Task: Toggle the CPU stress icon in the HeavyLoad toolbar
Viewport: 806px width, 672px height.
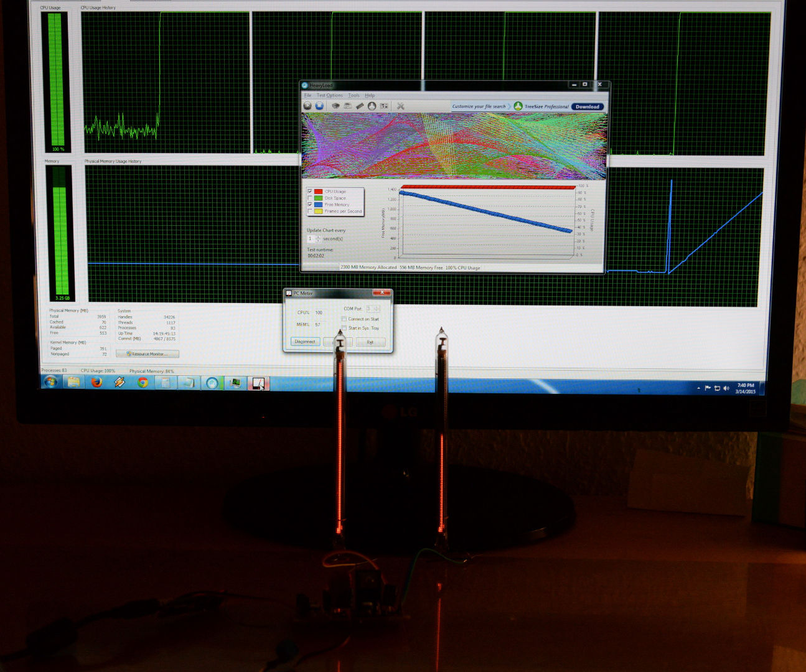Action: 335,106
